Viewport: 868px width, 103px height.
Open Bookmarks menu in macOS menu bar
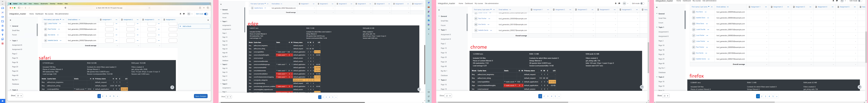coord(44,4)
